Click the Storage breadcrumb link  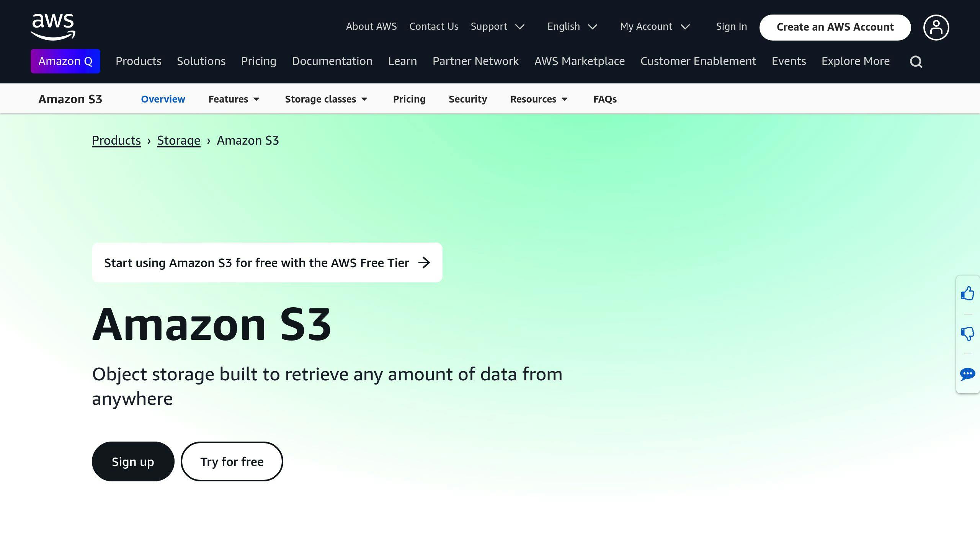pyautogui.click(x=179, y=140)
